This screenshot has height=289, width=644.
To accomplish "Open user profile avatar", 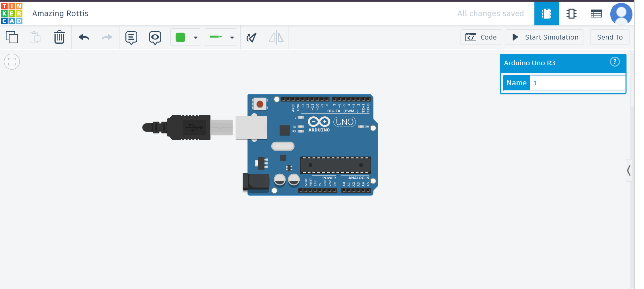I will click(x=621, y=14).
